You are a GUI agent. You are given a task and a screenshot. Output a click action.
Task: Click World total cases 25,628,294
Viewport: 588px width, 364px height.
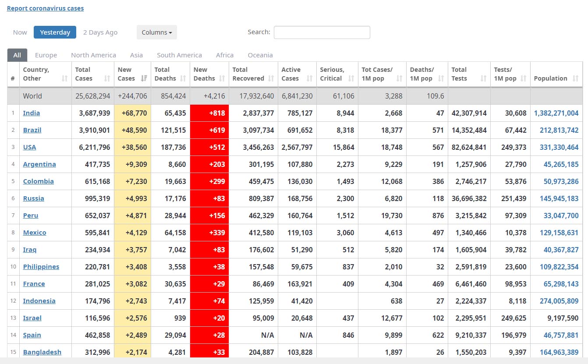pos(93,96)
